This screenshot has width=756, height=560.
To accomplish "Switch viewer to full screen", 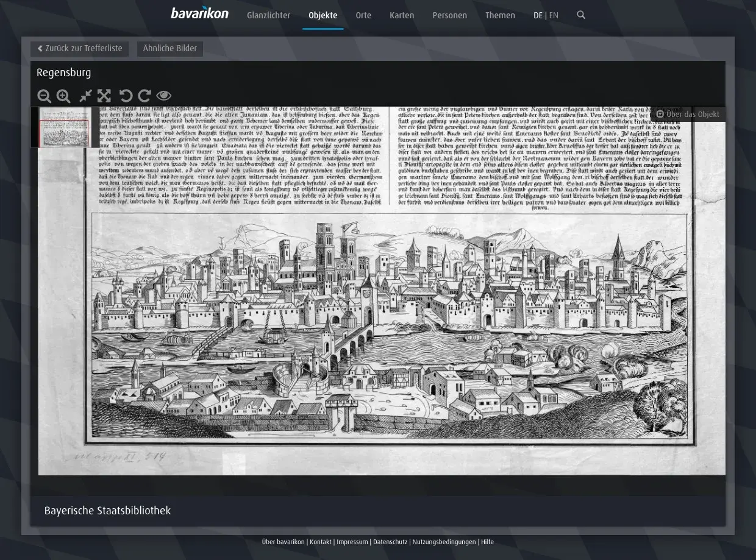I will (104, 96).
